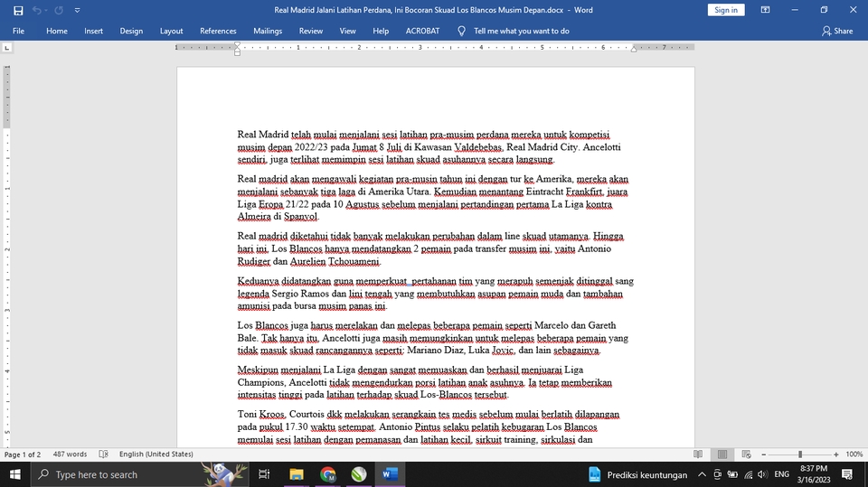Redo the last action
The width and height of the screenshot is (868, 487).
pyautogui.click(x=59, y=10)
